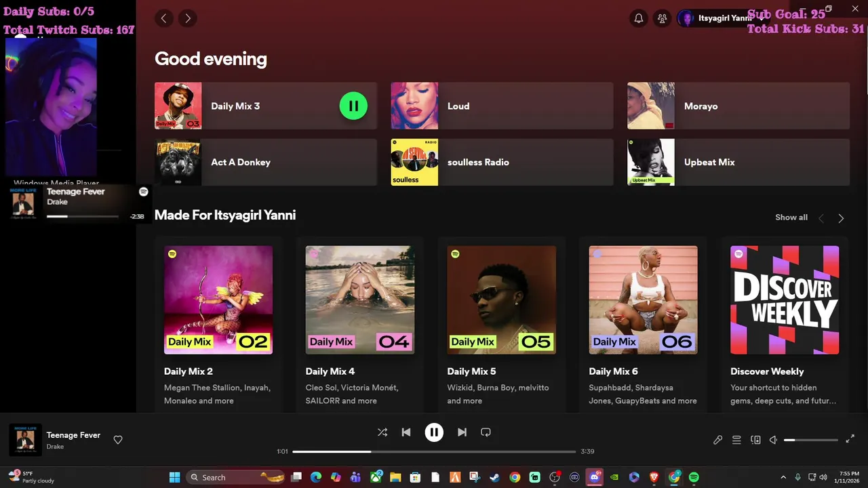Open the Discover Weekly cover art
This screenshot has width=868, height=488.
785,300
